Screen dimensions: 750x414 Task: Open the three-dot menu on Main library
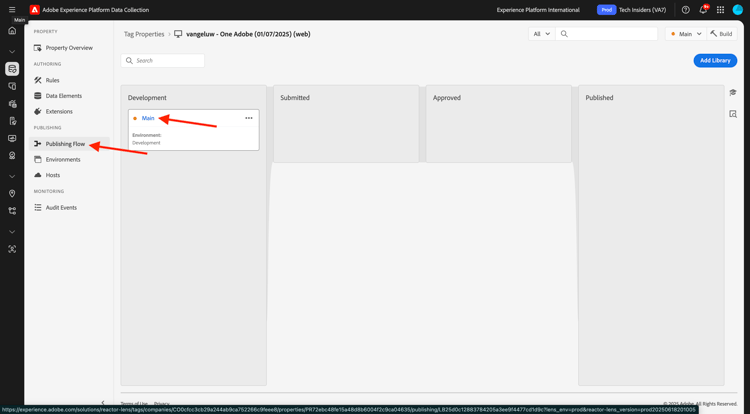249,118
